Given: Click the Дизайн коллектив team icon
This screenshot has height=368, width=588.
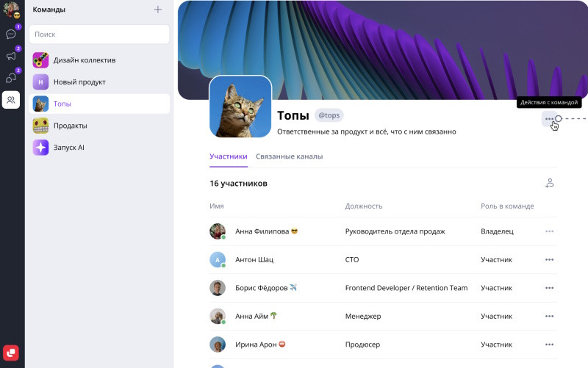Looking at the screenshot, I should tap(40, 60).
